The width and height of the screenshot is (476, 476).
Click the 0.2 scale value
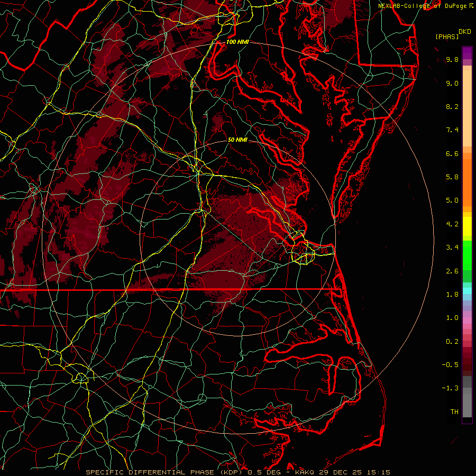pos(452,342)
